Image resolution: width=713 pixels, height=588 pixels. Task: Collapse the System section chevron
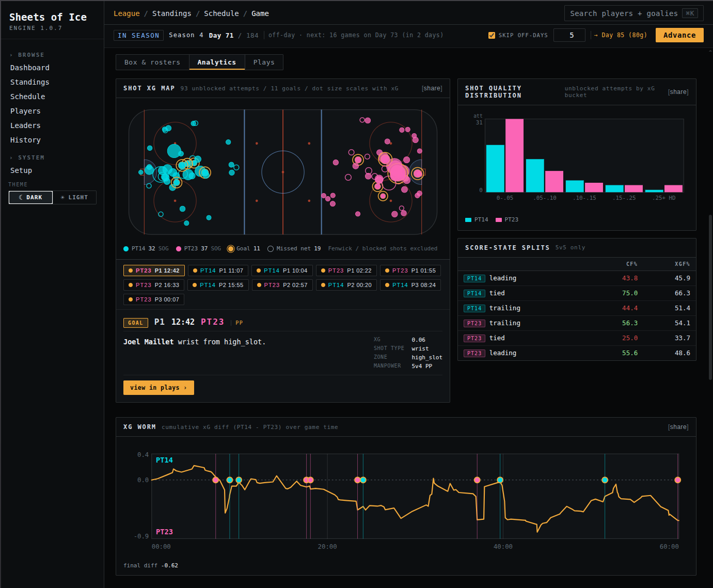pyautogui.click(x=11, y=157)
